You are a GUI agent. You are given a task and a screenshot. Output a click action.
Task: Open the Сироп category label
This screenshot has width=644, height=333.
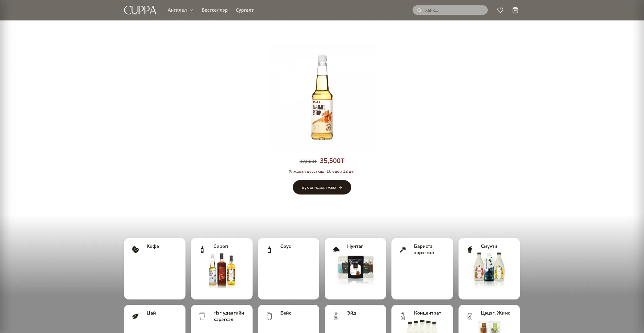click(221, 246)
